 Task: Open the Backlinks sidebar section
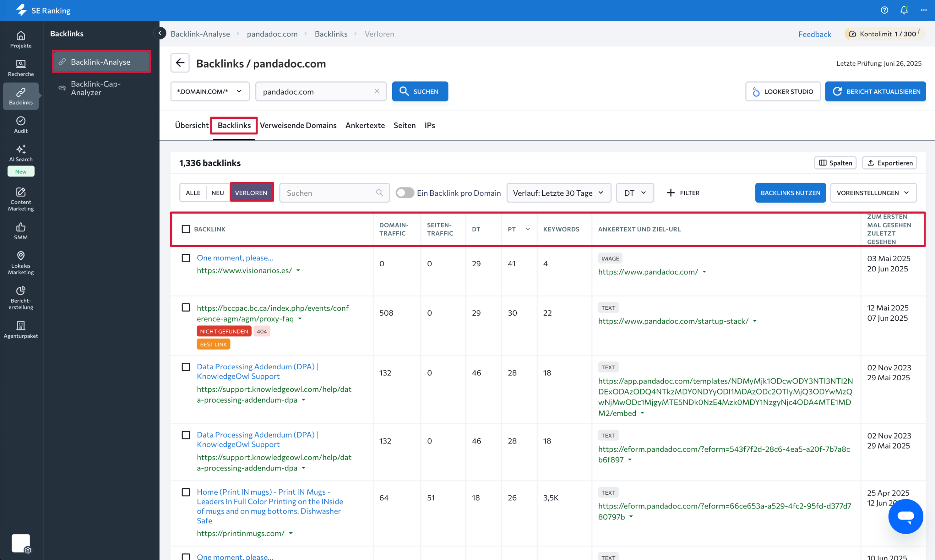pyautogui.click(x=21, y=96)
